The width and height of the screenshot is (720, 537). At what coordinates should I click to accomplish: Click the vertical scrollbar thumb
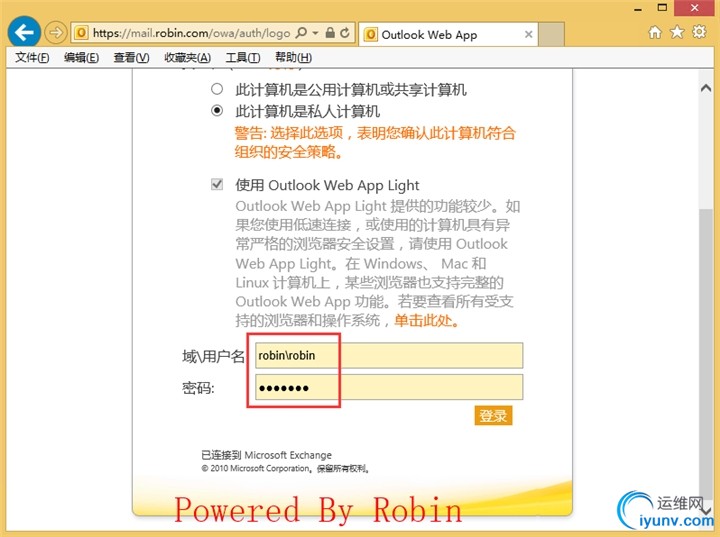[x=706, y=354]
